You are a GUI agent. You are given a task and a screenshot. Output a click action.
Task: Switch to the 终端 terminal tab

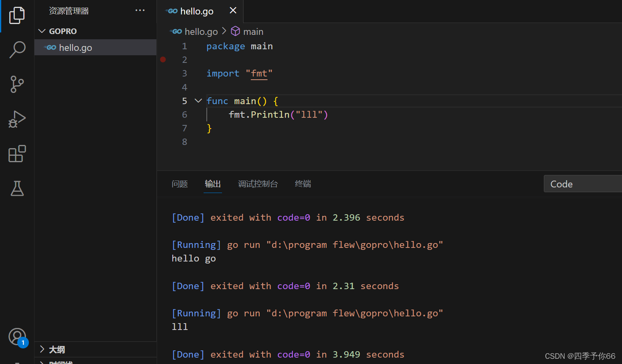[303, 183]
